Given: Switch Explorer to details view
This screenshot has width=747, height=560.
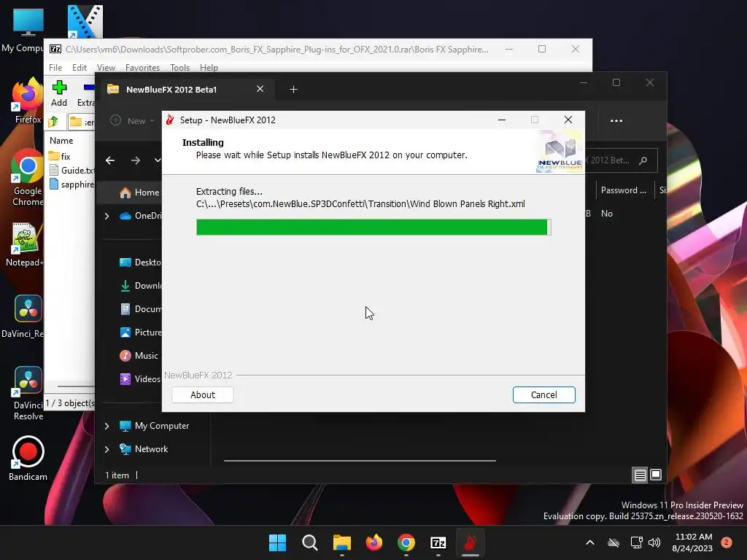Looking at the screenshot, I should click(x=640, y=475).
